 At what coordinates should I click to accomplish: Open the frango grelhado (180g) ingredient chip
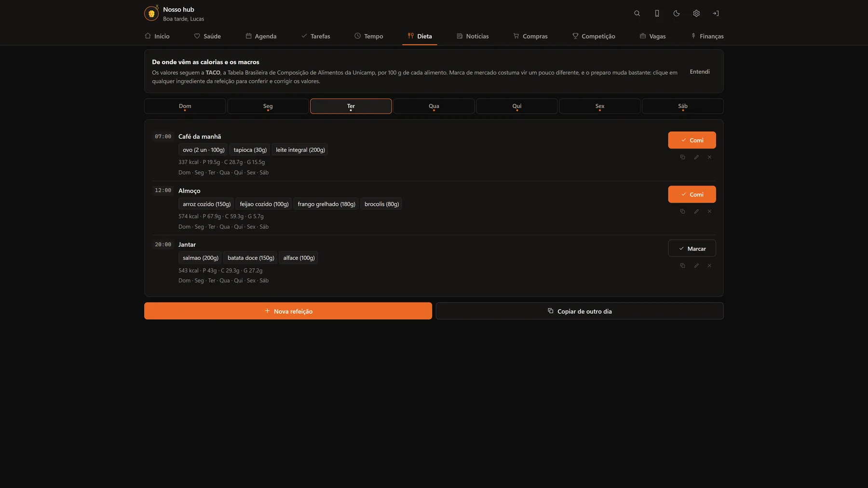[326, 204]
